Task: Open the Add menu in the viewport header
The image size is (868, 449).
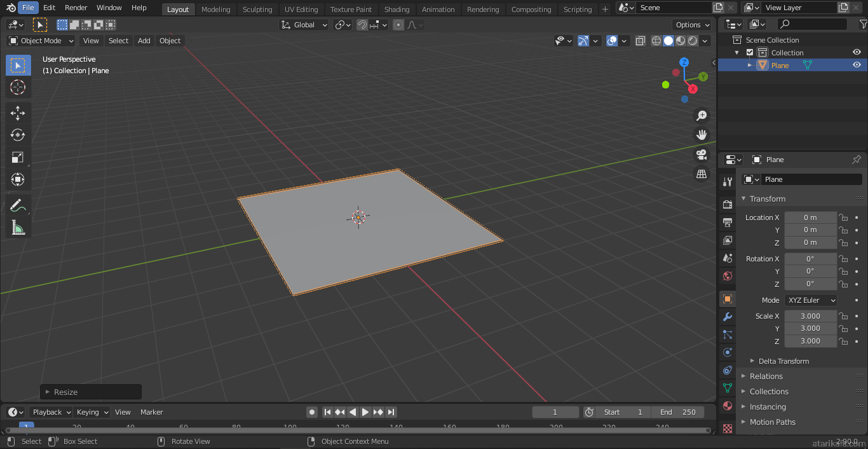Action: pyautogui.click(x=144, y=41)
